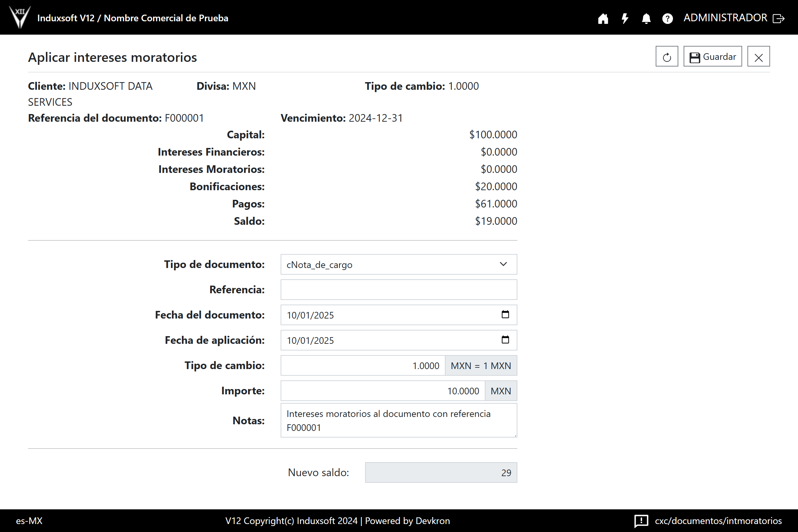The height and width of the screenshot is (532, 798).
Task: Click the Tipo de cambio input field
Action: pos(363,365)
